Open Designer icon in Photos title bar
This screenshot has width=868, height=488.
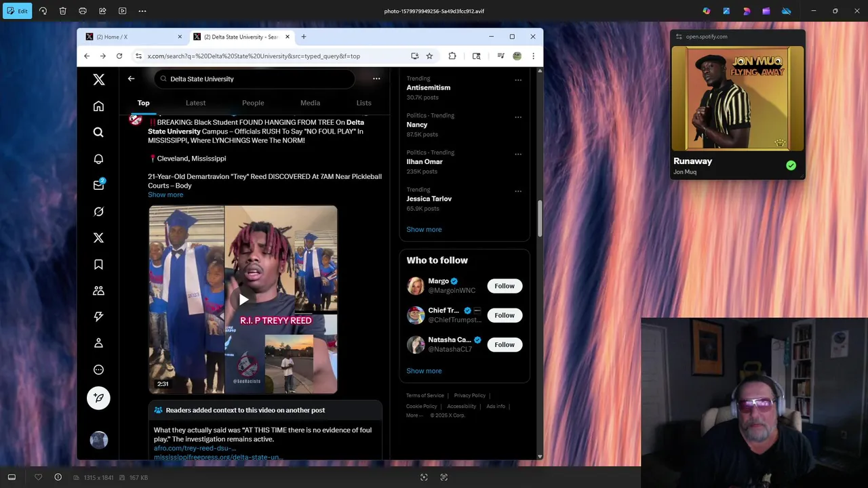(726, 11)
